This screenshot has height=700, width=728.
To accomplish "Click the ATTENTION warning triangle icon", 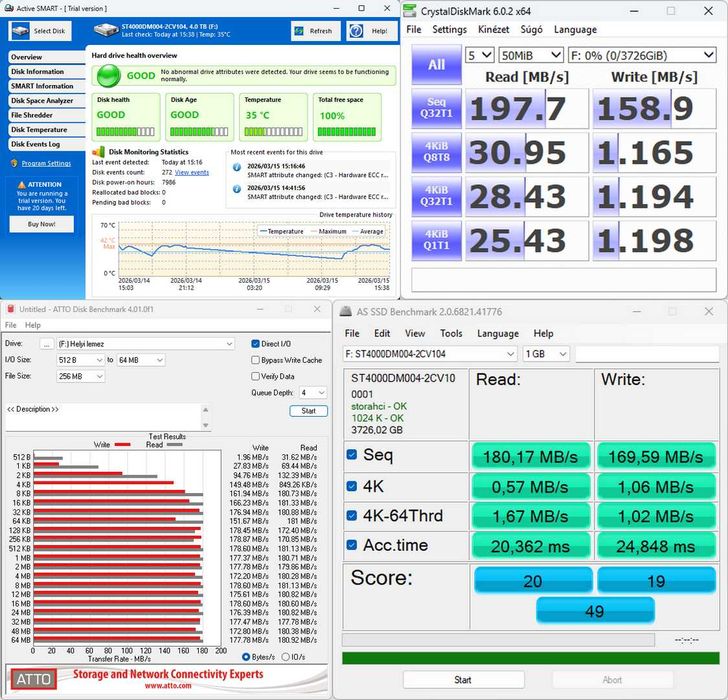I will point(21,185).
